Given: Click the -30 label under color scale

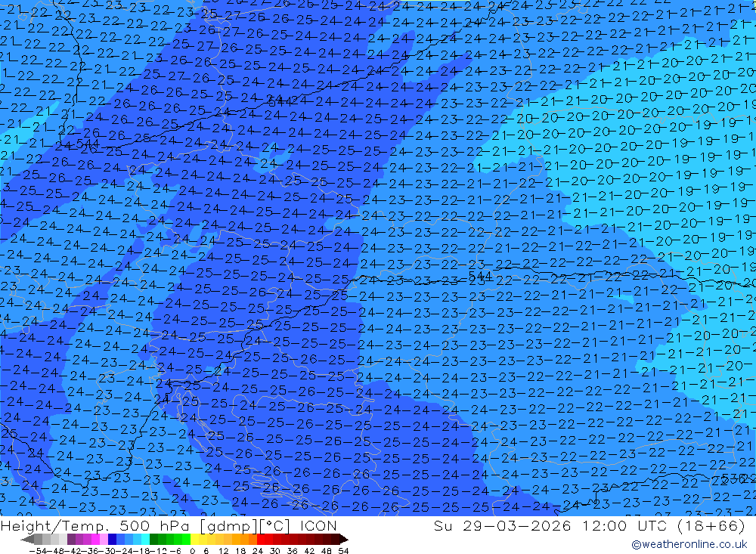Looking at the screenshot, I should 107,551.
